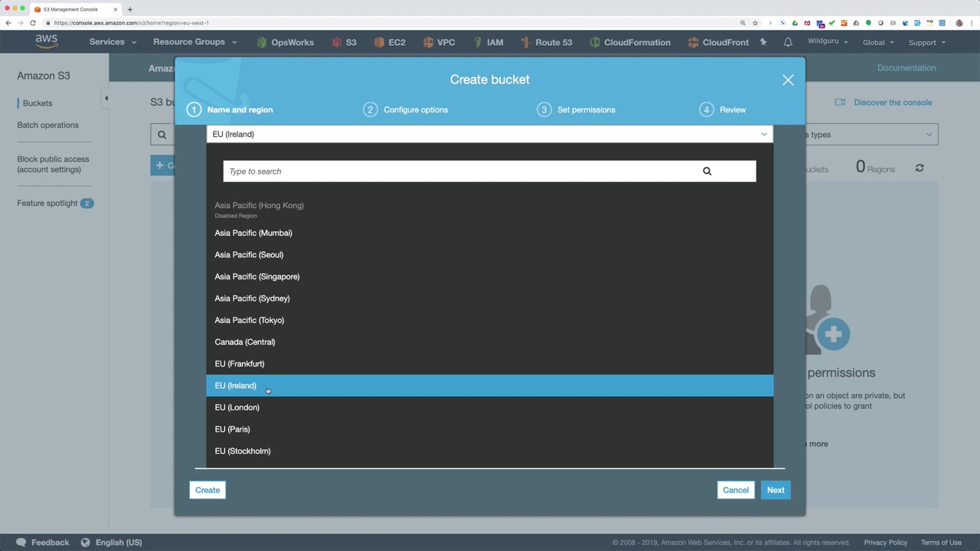Click the search magnifier in region list
The image size is (980, 551).
pyautogui.click(x=707, y=171)
